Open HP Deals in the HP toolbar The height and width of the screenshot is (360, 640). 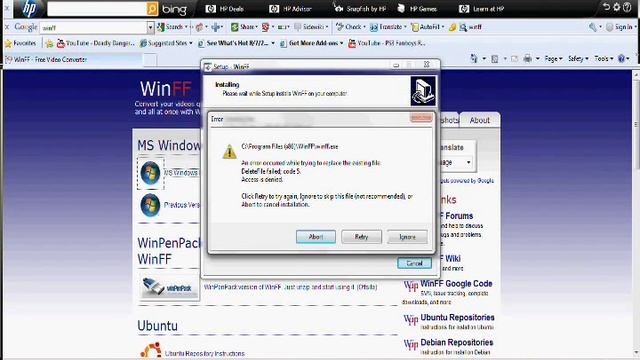point(224,9)
